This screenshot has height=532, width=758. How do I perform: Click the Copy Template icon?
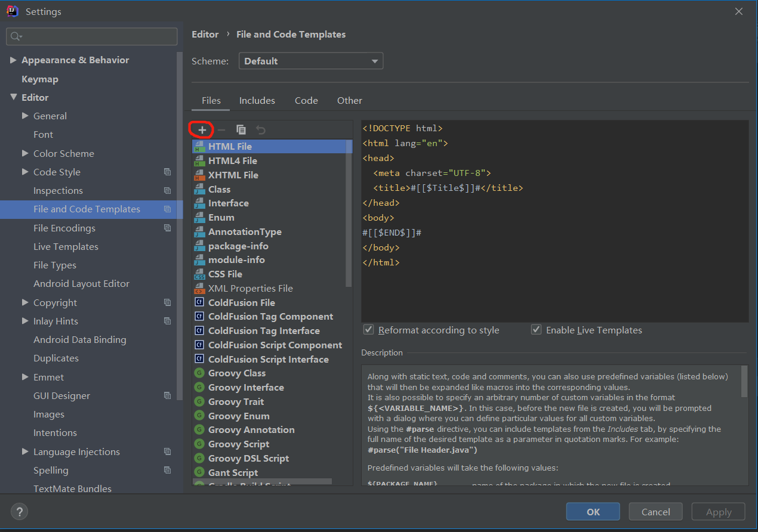(241, 129)
